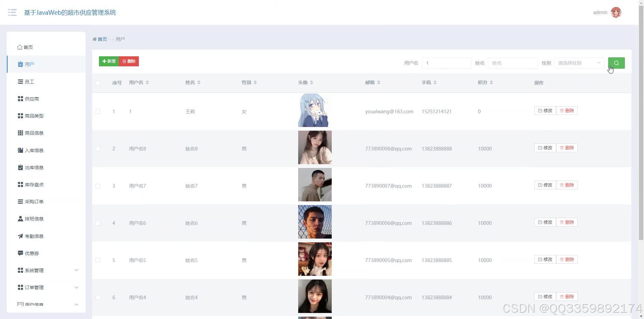644x319 pixels.
Task: Click the 首页 house icon in sidebar
Action: (x=20, y=47)
